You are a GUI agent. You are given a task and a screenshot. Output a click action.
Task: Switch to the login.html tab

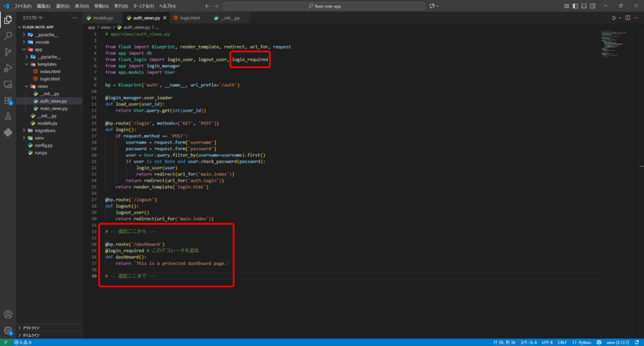[x=190, y=18]
